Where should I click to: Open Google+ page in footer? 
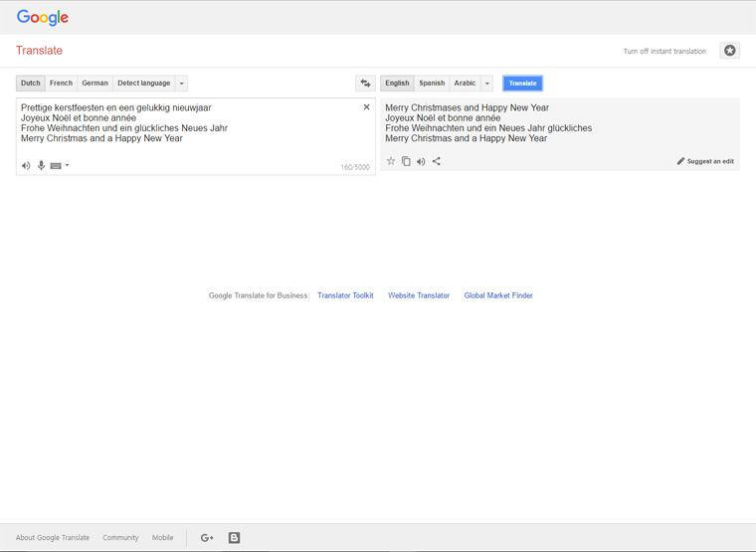[207, 537]
